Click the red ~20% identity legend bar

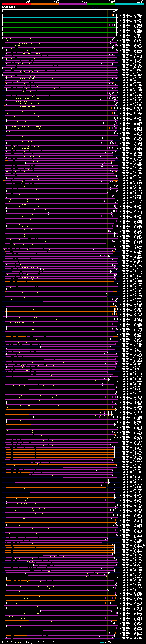pyautogui.click(x=16, y=4)
